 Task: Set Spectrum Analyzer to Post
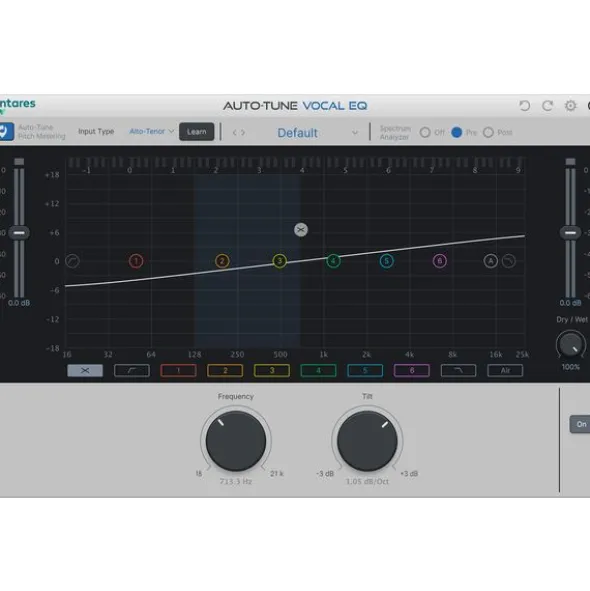click(x=488, y=132)
